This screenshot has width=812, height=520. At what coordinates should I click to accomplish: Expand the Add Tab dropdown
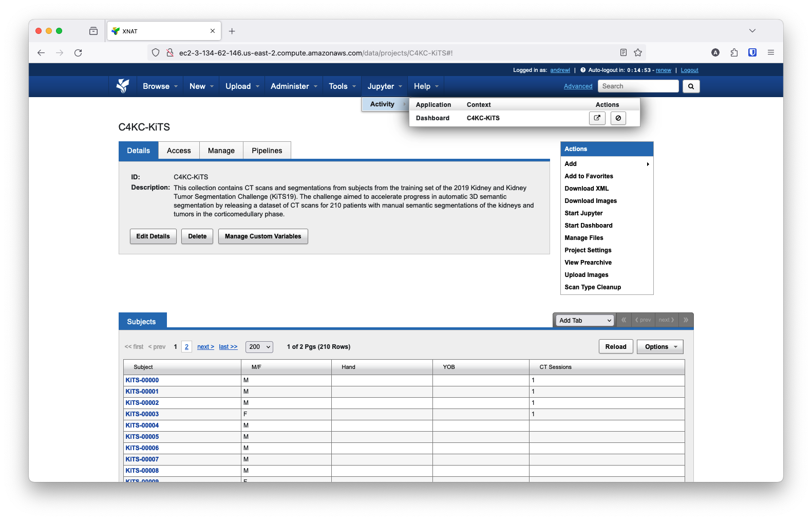585,321
